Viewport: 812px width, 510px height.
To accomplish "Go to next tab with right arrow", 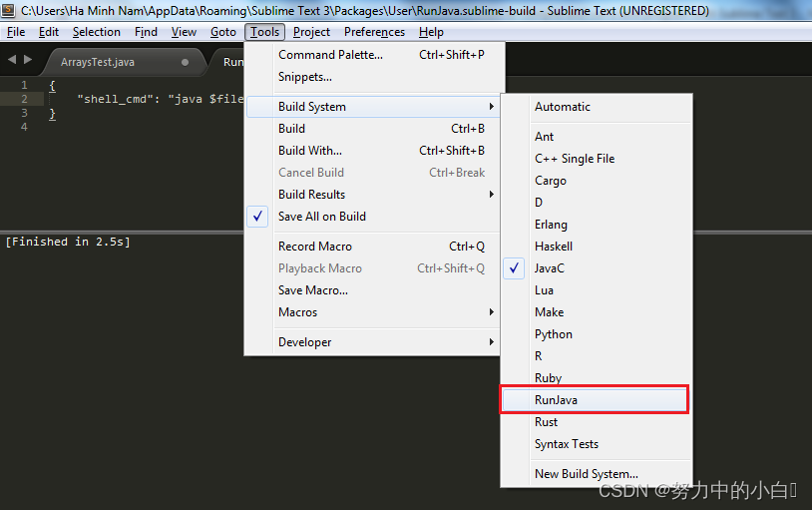I will pos(28,60).
